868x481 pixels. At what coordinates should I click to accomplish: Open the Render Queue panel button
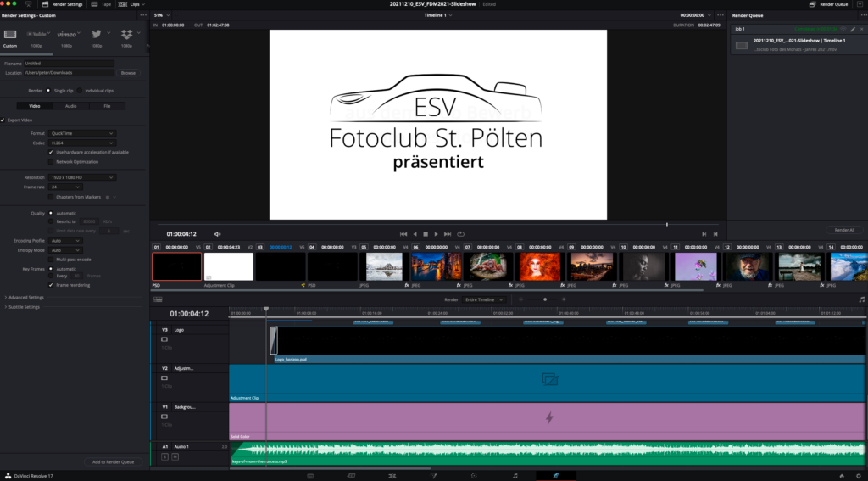point(828,4)
